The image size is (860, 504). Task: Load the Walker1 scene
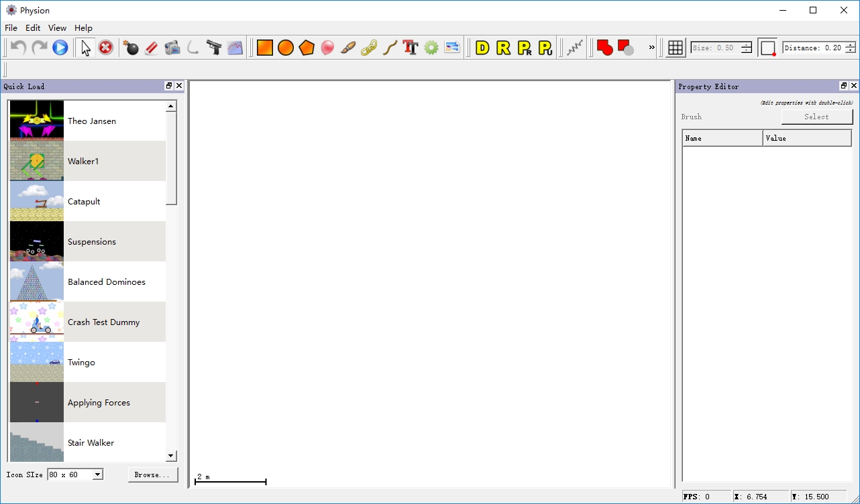click(x=87, y=161)
